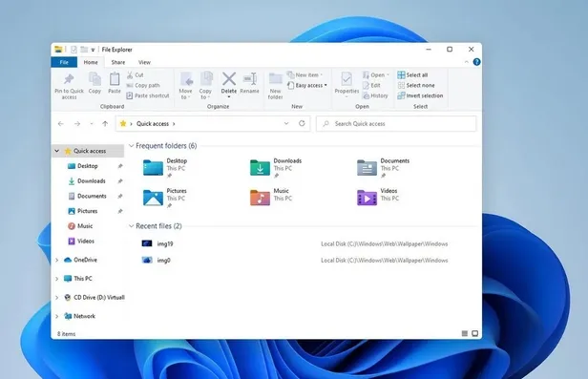Click the Edit command in ribbon

371,86
